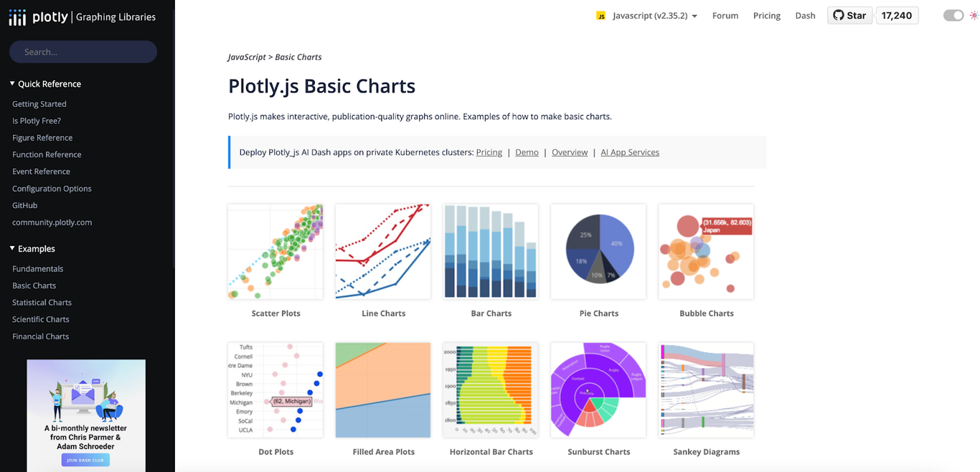Flip the dark mode toggle switch
The image size is (980, 472).
coord(953,14)
